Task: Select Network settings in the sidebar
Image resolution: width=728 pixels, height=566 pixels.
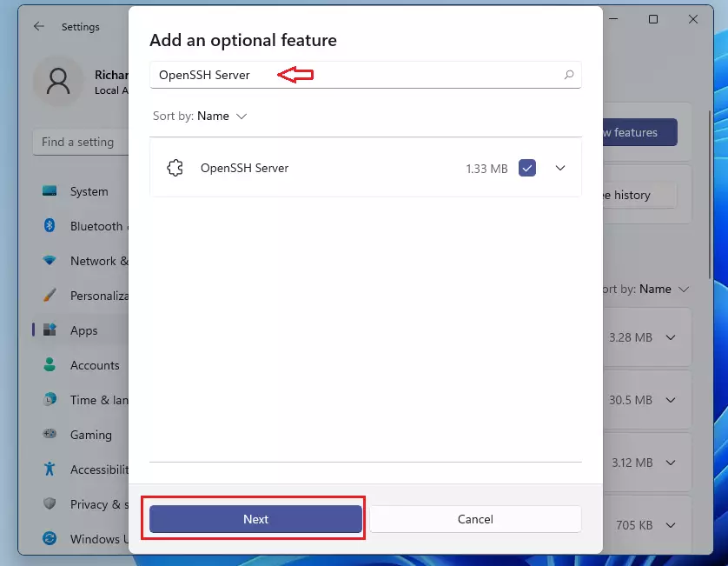Action: [81, 260]
